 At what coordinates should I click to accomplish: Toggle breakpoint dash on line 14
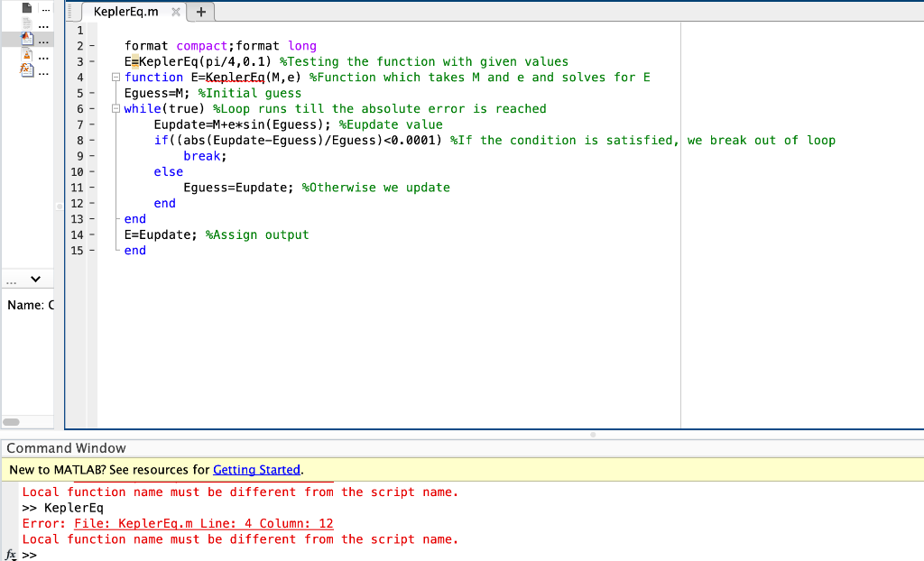pyautogui.click(x=92, y=235)
